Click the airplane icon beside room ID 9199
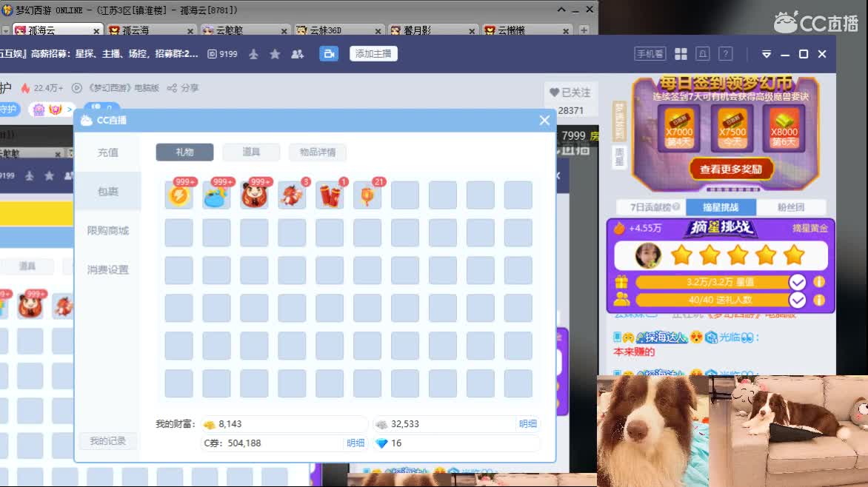The image size is (868, 487). coord(253,54)
